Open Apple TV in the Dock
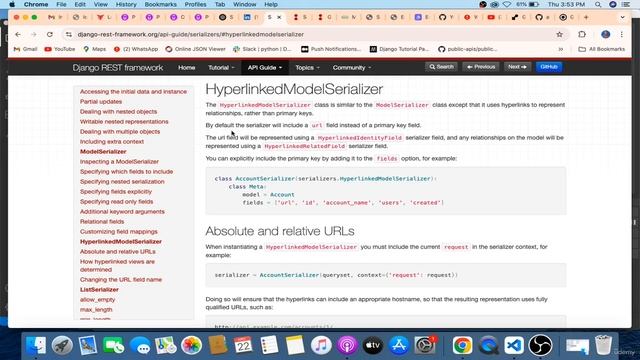Viewport: 640px width, 360px height. (373, 345)
